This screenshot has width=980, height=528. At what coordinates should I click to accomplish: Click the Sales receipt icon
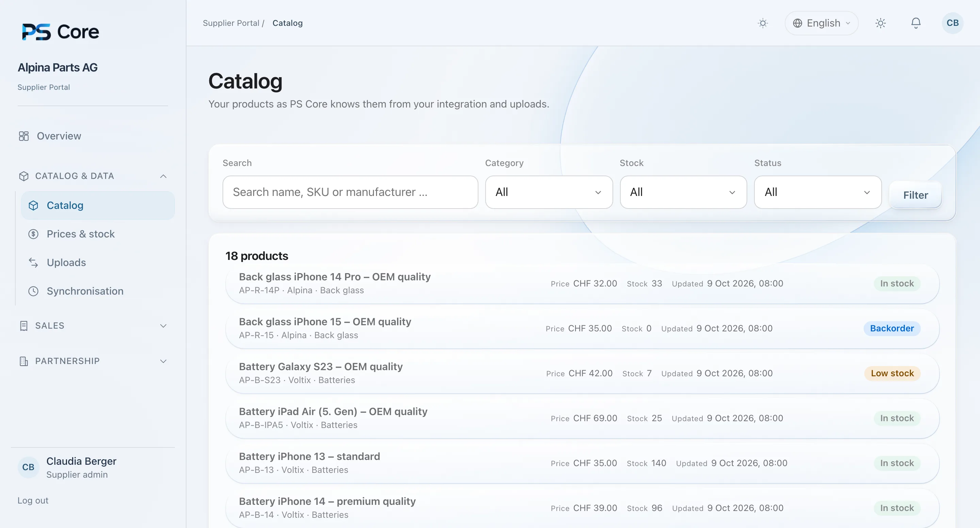tap(23, 326)
